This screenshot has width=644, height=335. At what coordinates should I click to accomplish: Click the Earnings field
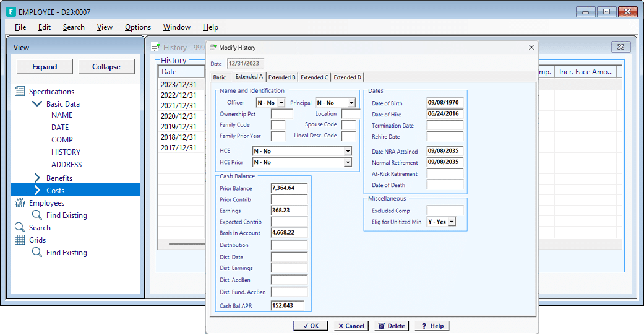coord(289,211)
